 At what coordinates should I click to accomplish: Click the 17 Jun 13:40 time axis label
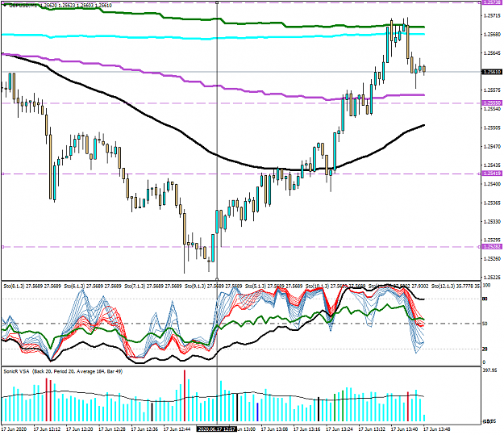[x=404, y=429]
